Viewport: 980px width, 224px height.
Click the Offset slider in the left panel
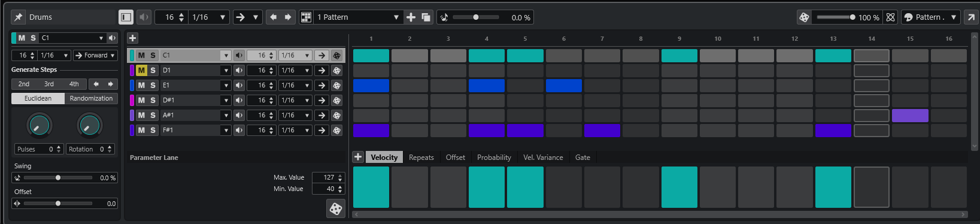click(x=58, y=204)
